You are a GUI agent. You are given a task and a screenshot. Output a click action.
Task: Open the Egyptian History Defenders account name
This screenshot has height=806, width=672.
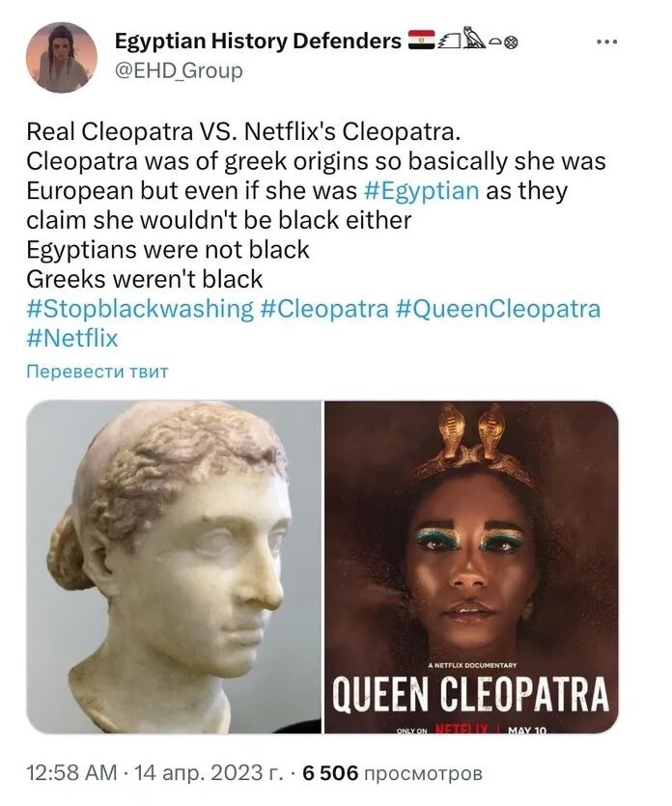[258, 42]
